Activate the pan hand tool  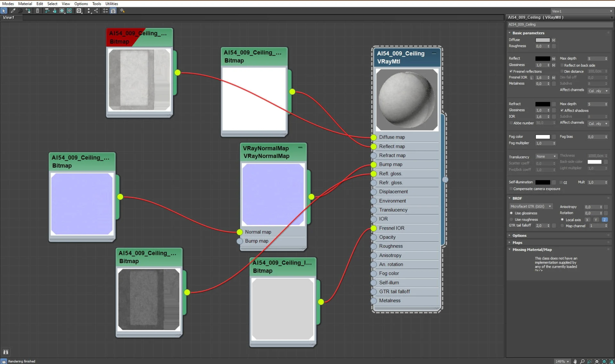(x=575, y=361)
